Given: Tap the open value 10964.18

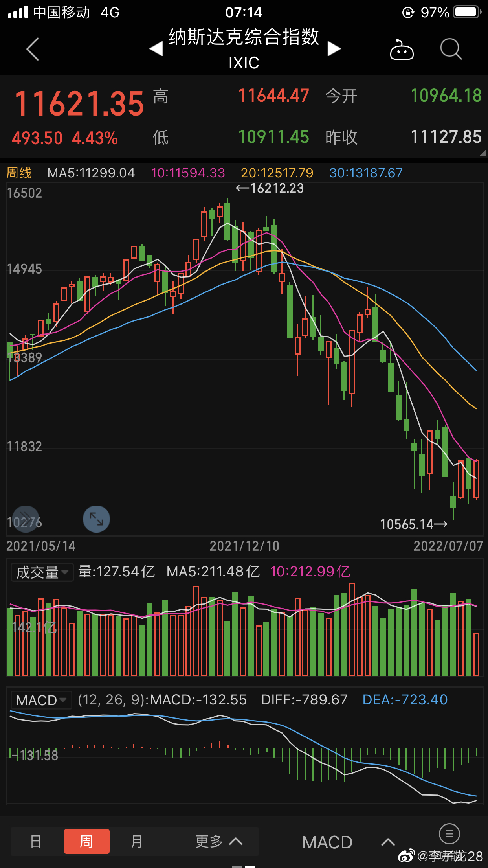Looking at the screenshot, I should (x=446, y=96).
